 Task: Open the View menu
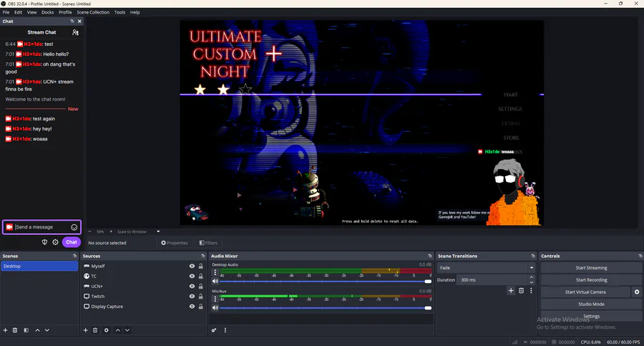[x=31, y=12]
